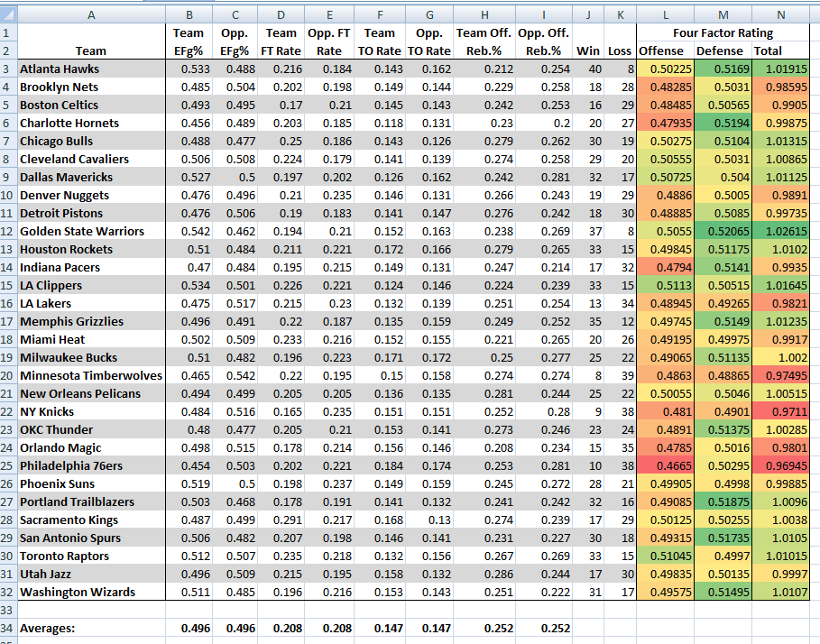The width and height of the screenshot is (820, 644).
Task: Click the Atlanta Hawks team name cell
Action: (90, 69)
